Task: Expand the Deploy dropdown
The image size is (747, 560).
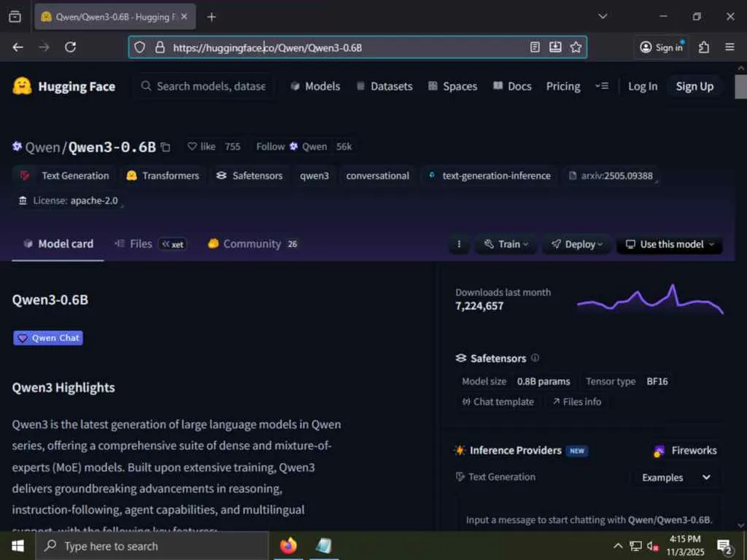Action: (x=577, y=244)
